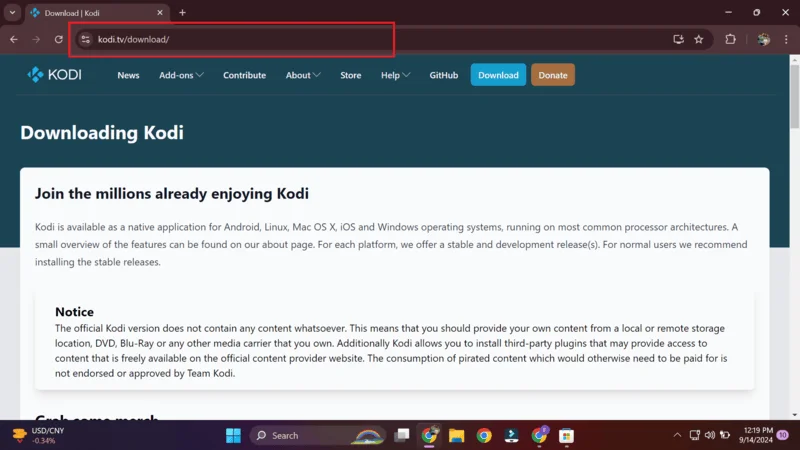Viewport: 800px width, 450px height.
Task: Open the GitHub link
Action: coord(443,75)
